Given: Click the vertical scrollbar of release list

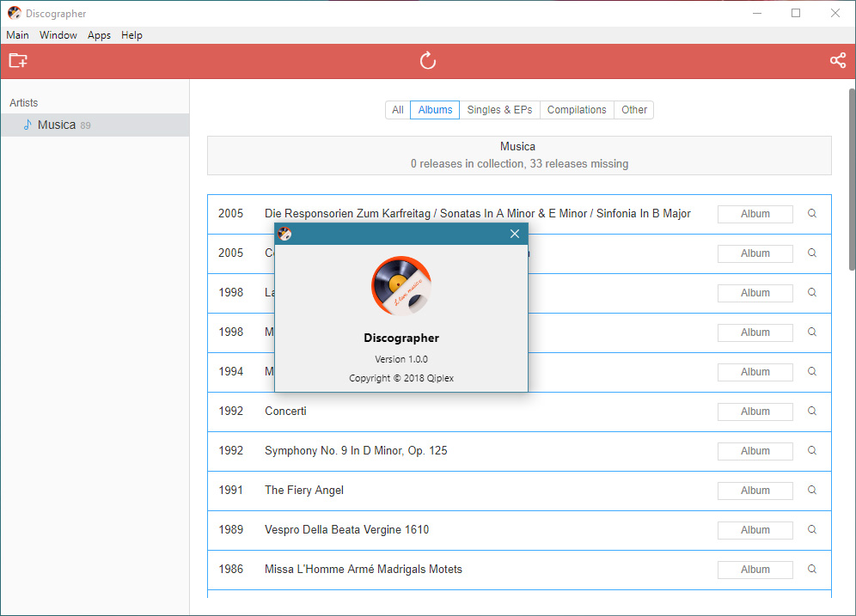Looking at the screenshot, I should (851, 180).
